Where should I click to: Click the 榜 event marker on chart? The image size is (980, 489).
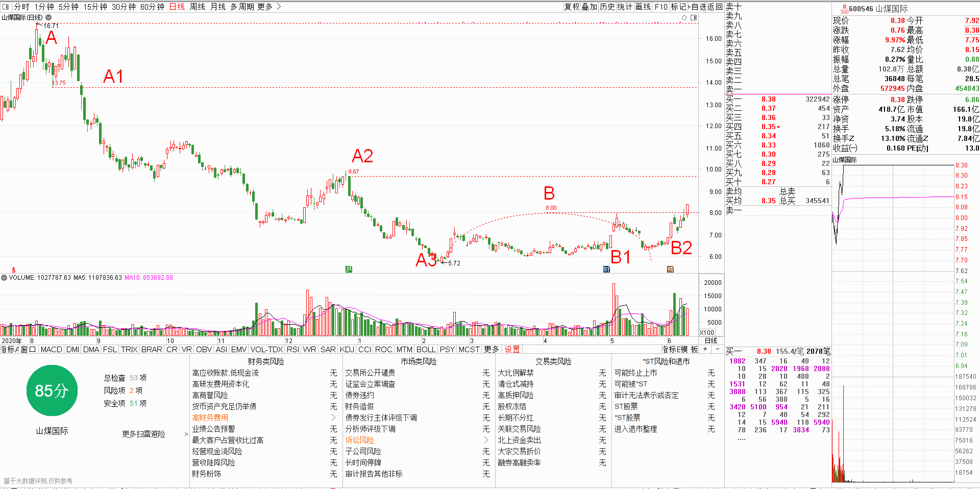tap(670, 269)
